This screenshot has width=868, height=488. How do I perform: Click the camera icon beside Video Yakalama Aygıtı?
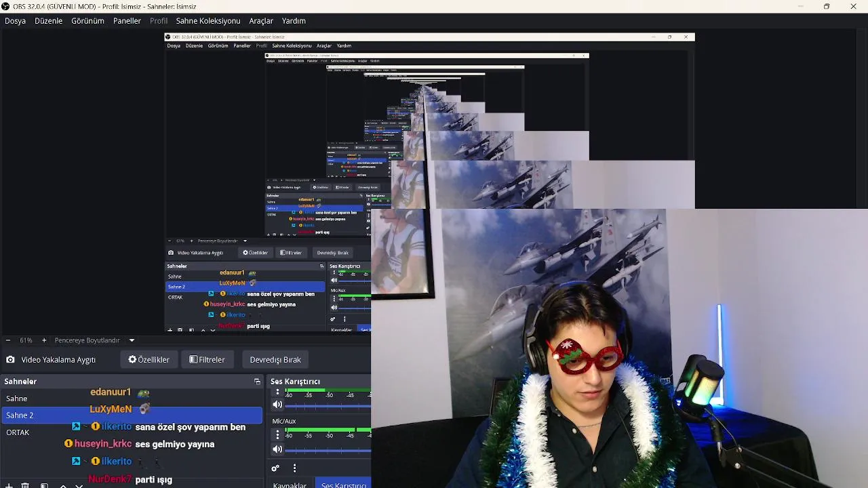pos(10,360)
